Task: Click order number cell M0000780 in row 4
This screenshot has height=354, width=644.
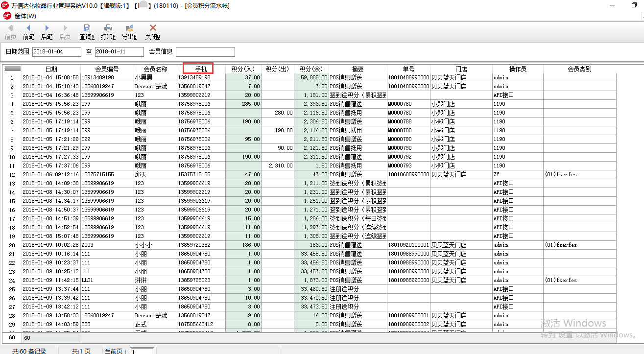Action: coord(408,104)
